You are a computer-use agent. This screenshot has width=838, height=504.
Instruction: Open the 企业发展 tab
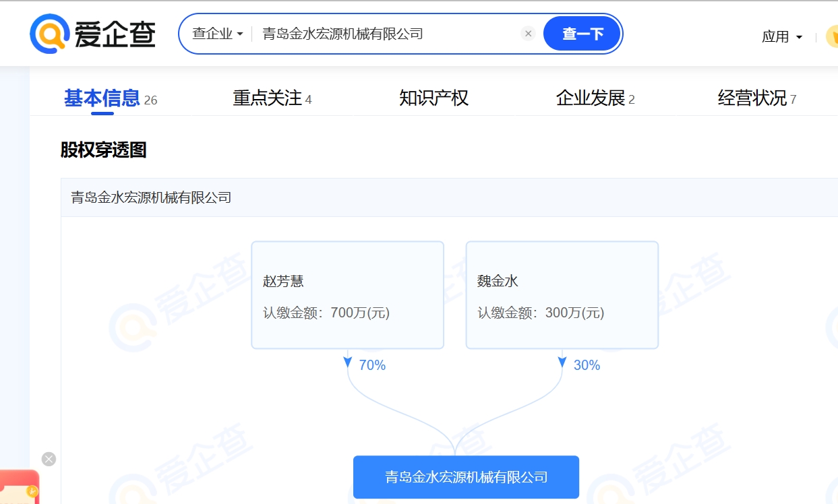[595, 98]
